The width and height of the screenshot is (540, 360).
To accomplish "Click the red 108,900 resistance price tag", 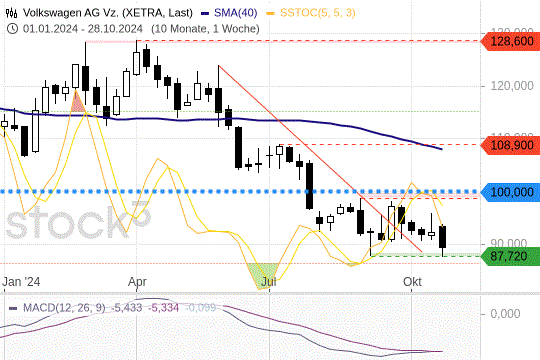I will (x=510, y=145).
